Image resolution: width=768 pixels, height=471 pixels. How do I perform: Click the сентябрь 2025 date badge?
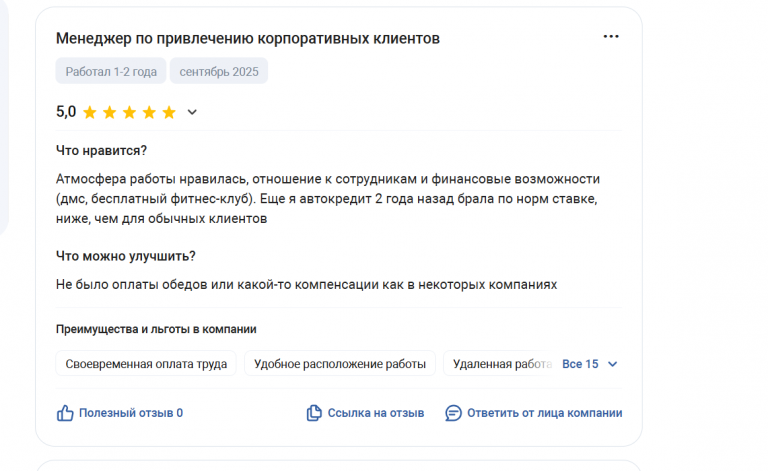(x=218, y=71)
